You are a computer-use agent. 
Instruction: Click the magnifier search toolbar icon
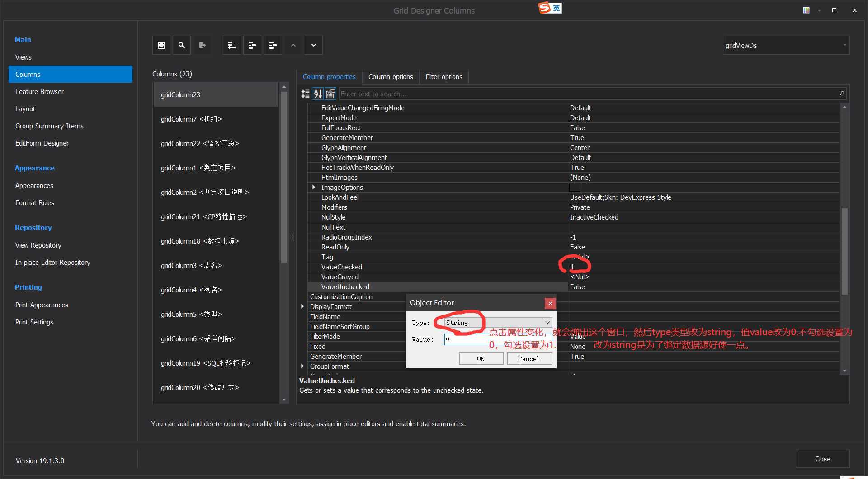tap(182, 45)
